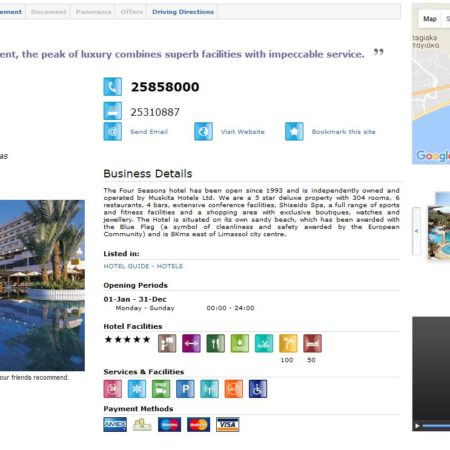Click the Visit Website globe icon
This screenshot has width=450, height=450.
click(203, 131)
